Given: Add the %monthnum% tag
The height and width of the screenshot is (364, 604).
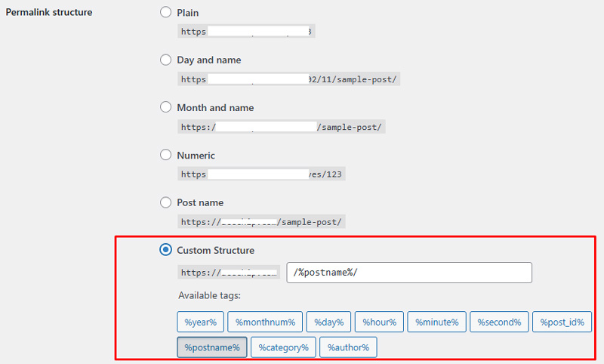Looking at the screenshot, I should [265, 322].
